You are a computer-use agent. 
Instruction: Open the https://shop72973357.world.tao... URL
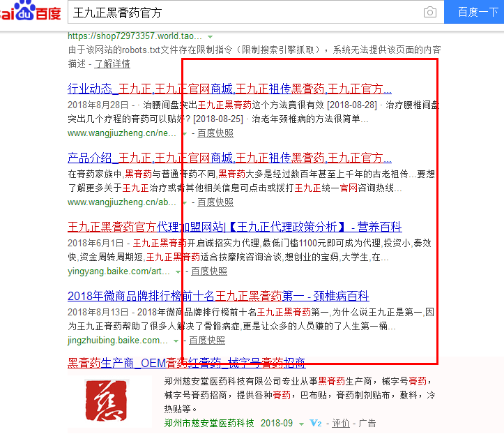point(135,36)
